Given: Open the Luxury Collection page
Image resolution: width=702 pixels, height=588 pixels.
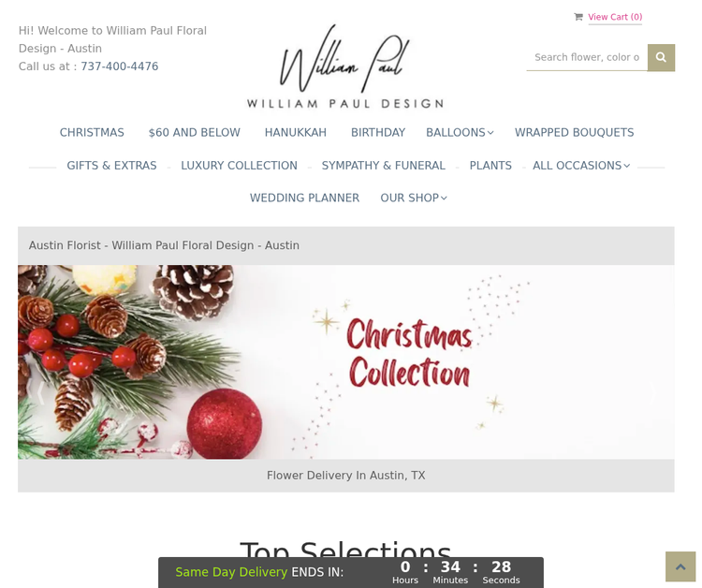Looking at the screenshot, I should 239,166.
